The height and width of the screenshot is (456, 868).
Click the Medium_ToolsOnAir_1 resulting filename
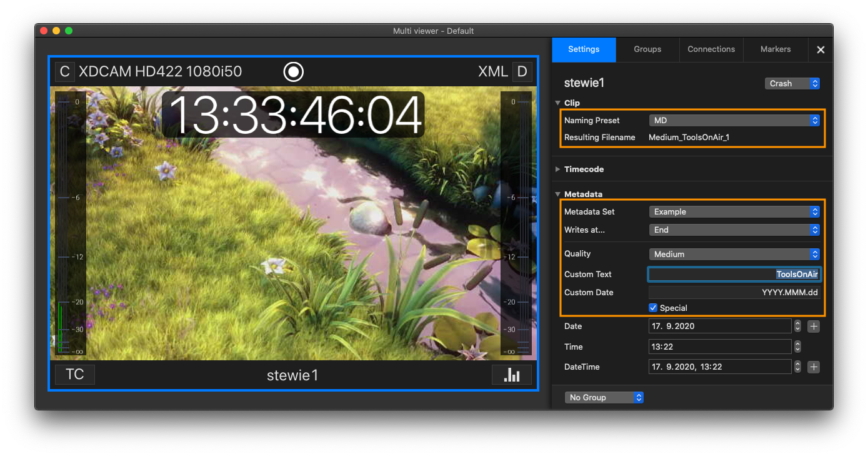pyautogui.click(x=689, y=138)
